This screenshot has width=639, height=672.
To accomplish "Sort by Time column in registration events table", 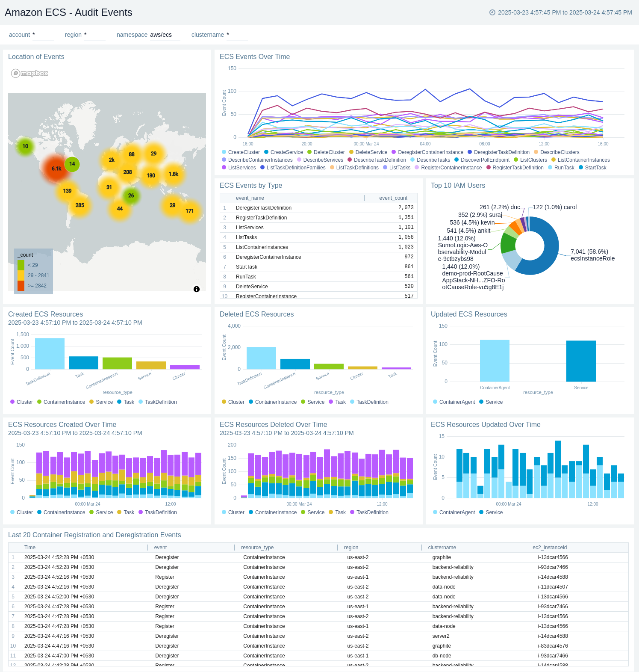I will coord(30,548).
